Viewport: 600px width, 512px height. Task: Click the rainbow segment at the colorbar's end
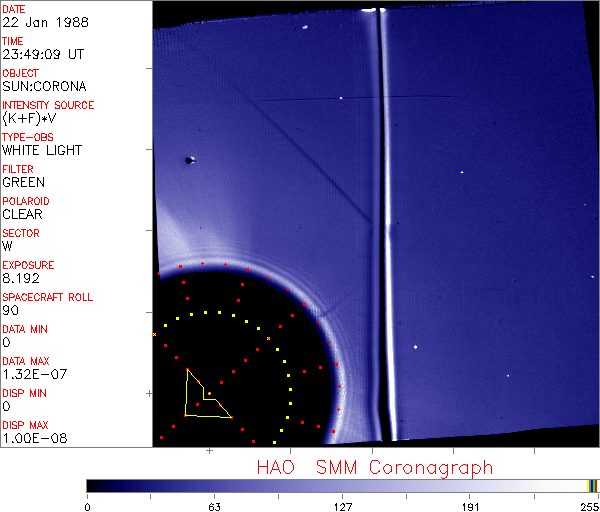593,485
